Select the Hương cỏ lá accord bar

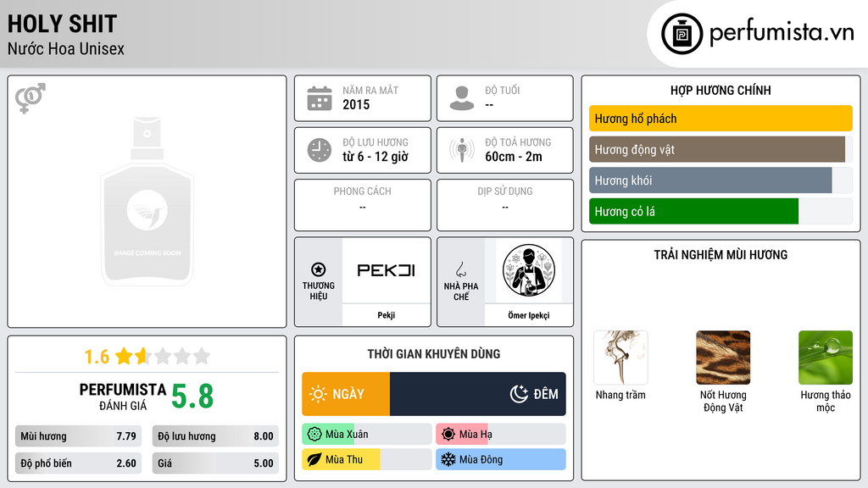pyautogui.click(x=721, y=211)
